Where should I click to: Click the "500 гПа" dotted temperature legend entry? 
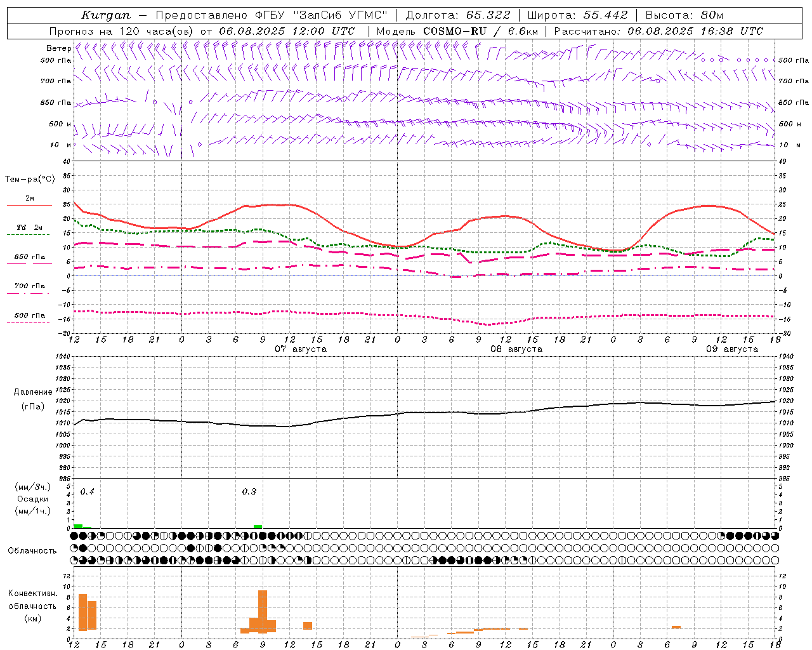[30, 318]
